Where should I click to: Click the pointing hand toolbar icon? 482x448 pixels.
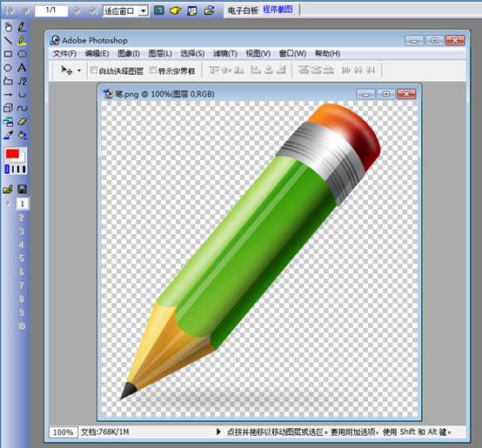[x=175, y=10]
